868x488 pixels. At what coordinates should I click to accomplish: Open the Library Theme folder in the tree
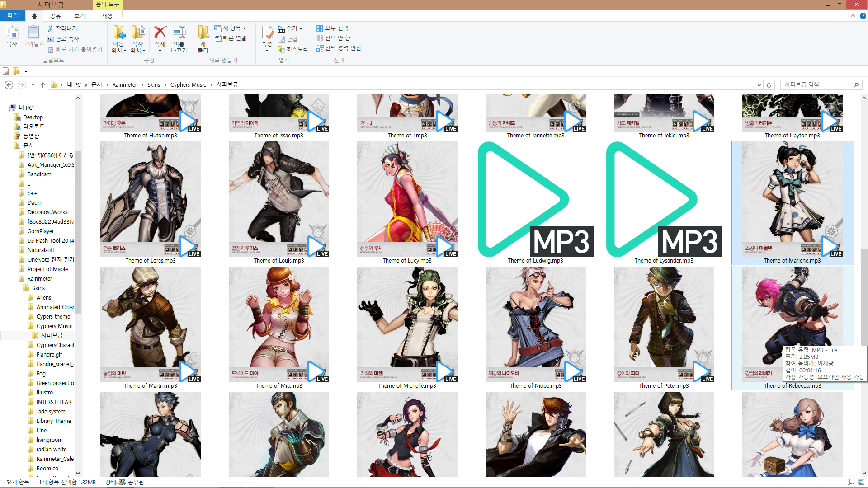53,421
